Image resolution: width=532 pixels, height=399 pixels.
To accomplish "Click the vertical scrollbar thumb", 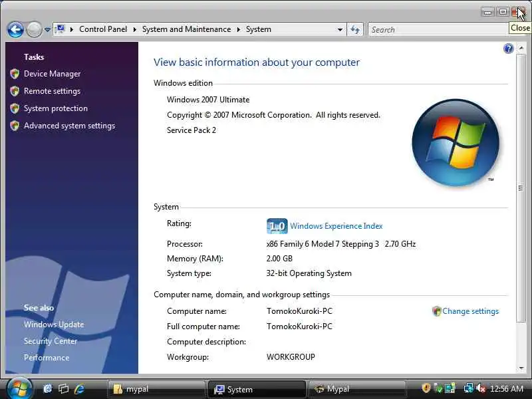I will tap(521, 188).
